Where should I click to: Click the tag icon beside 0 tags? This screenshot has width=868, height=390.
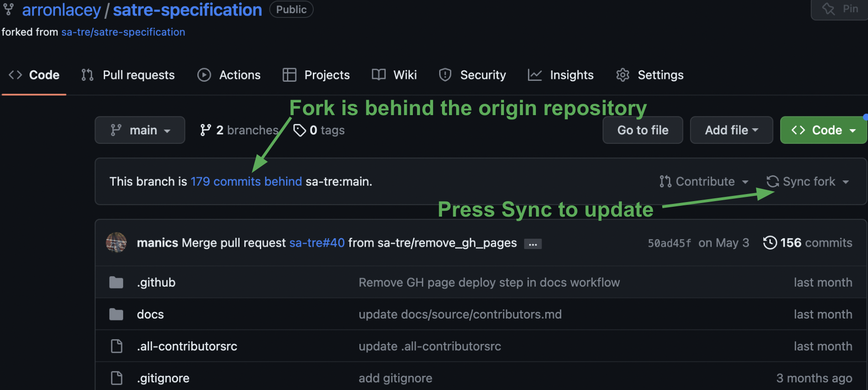click(x=300, y=130)
